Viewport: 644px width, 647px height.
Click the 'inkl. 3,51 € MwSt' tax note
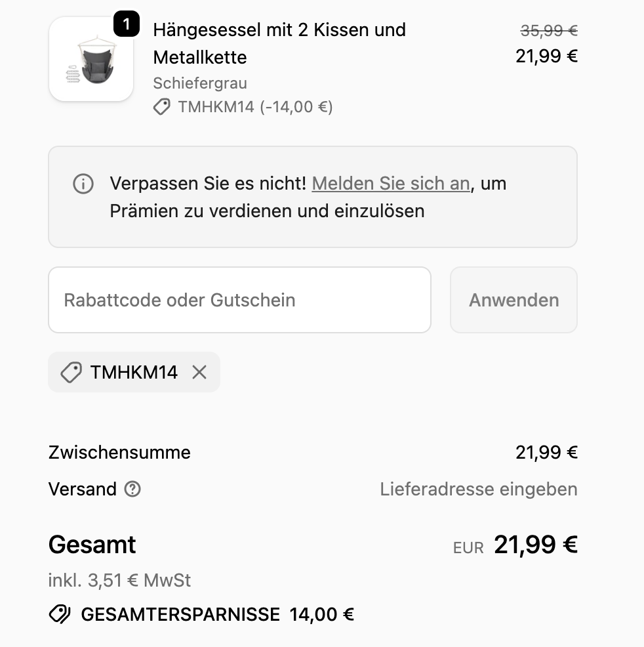tap(119, 580)
